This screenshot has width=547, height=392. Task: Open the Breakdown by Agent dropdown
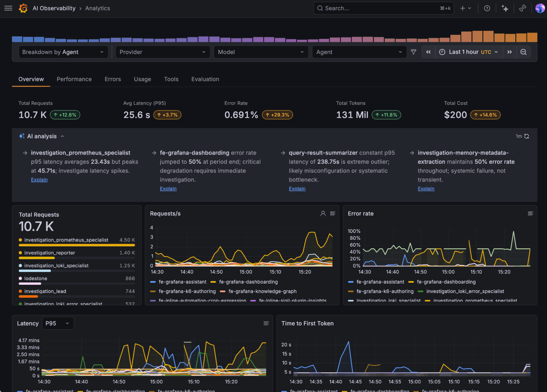(x=63, y=52)
